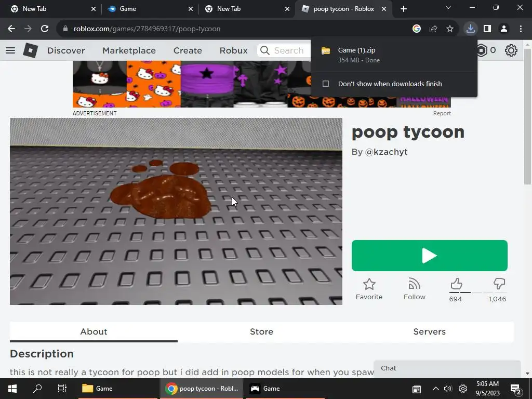
Task: Switch to the About tab
Action: point(94,331)
